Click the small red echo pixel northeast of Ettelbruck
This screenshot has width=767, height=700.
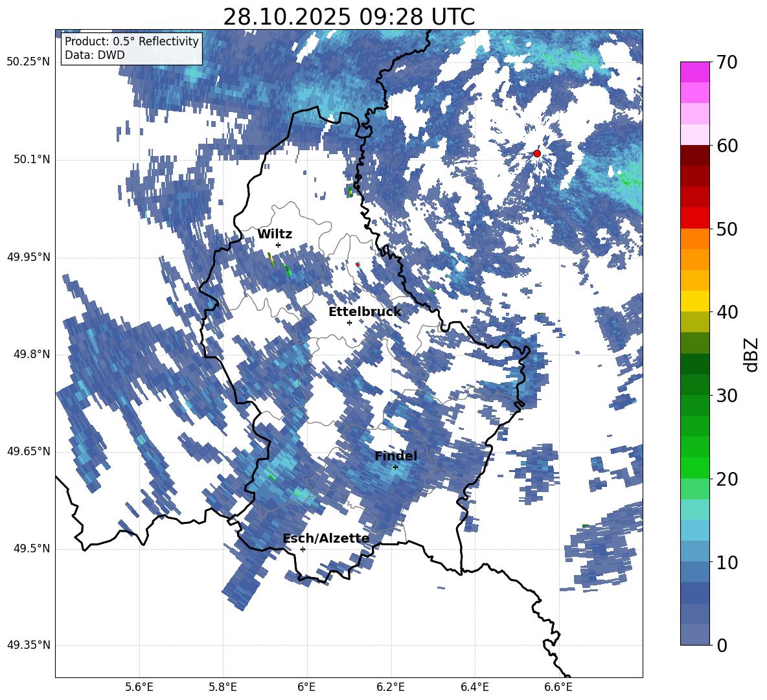click(x=358, y=264)
